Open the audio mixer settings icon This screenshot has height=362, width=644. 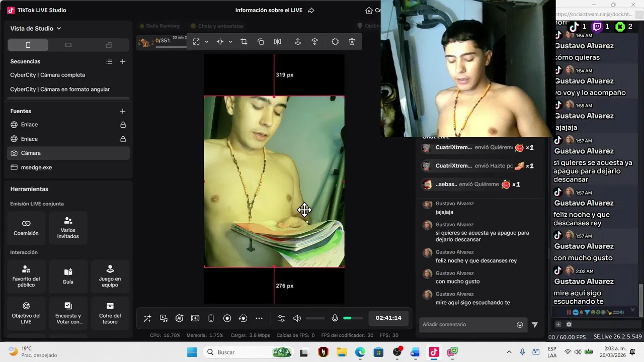point(281,318)
